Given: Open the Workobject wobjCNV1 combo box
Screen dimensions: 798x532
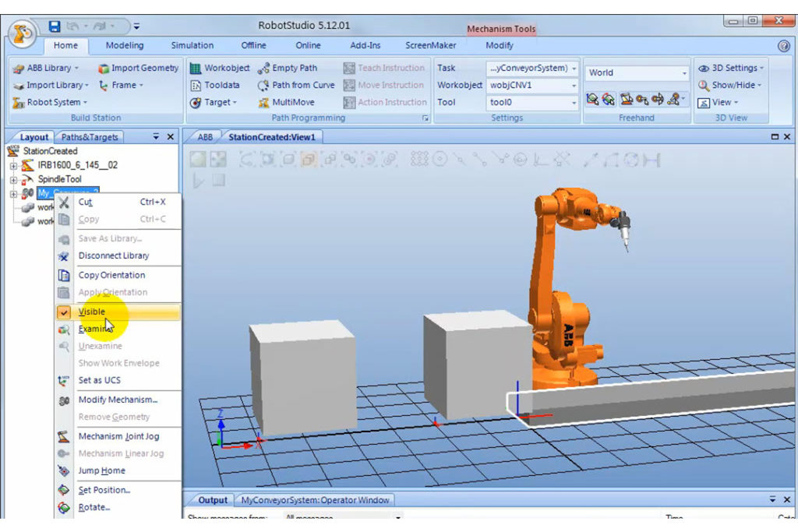Looking at the screenshot, I should [x=532, y=86].
